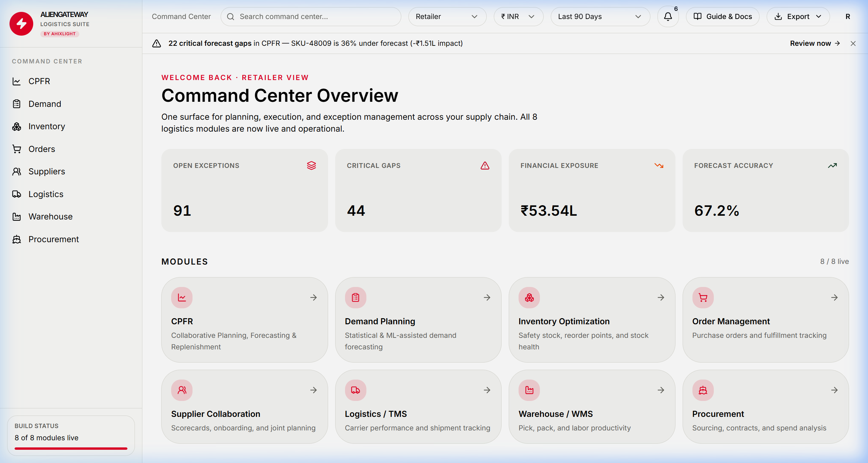Open Order Management via its arrow

pyautogui.click(x=834, y=297)
